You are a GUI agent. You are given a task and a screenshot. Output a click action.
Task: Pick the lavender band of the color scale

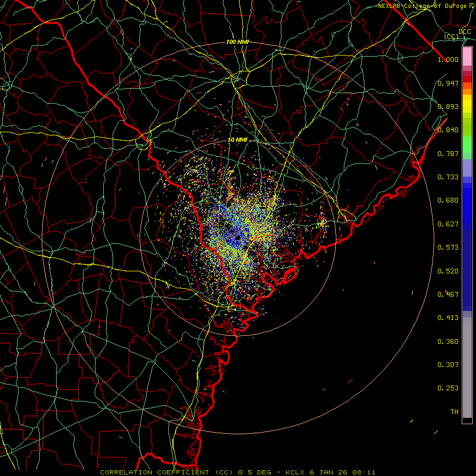click(x=467, y=168)
